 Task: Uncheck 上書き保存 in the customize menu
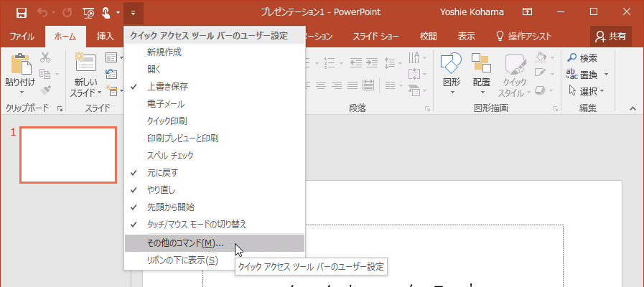click(215, 87)
